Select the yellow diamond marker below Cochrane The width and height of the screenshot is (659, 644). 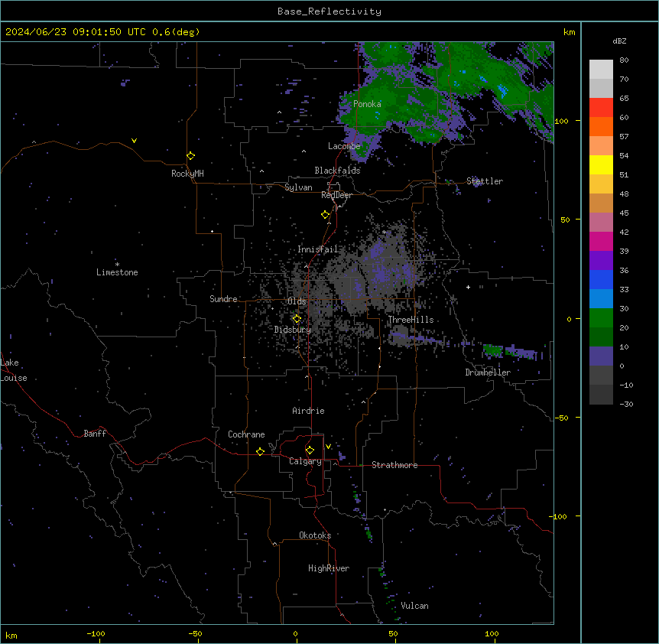coord(260,451)
